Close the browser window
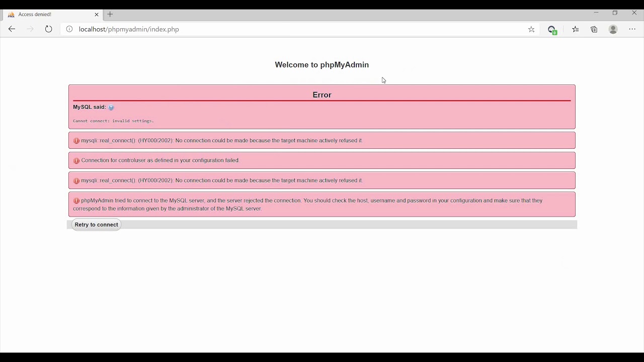644x362 pixels. (634, 13)
